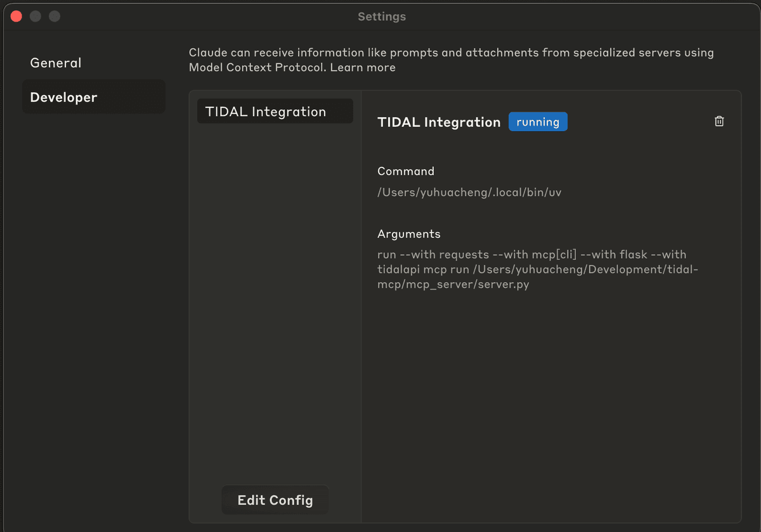761x532 pixels.
Task: Click the arguments text starting with run --with requests
Action: tap(538, 269)
